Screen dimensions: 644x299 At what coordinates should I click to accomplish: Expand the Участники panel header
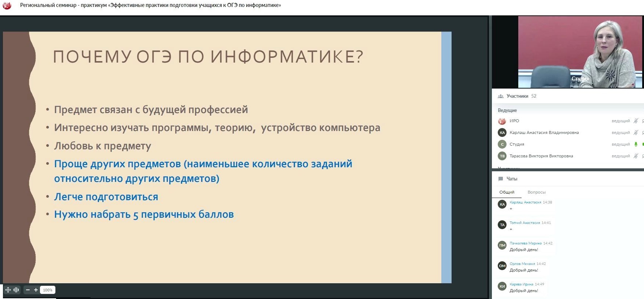point(517,96)
